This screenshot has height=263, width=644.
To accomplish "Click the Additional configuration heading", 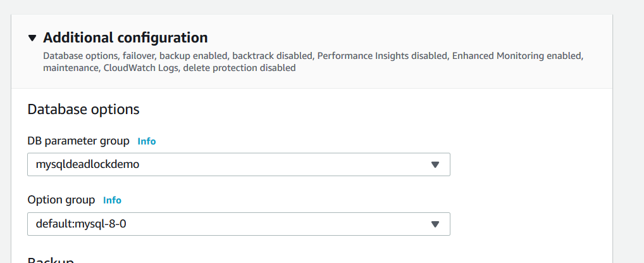I will 125,37.
